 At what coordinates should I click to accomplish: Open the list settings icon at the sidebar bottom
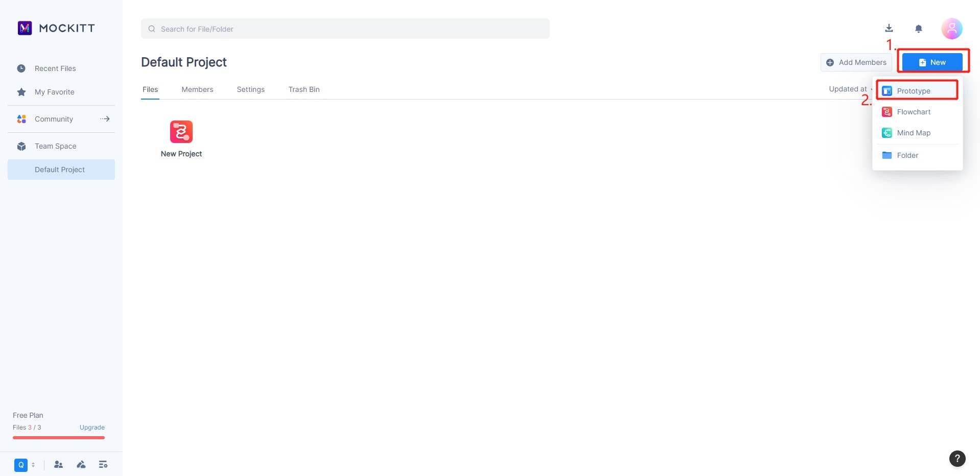click(x=103, y=465)
